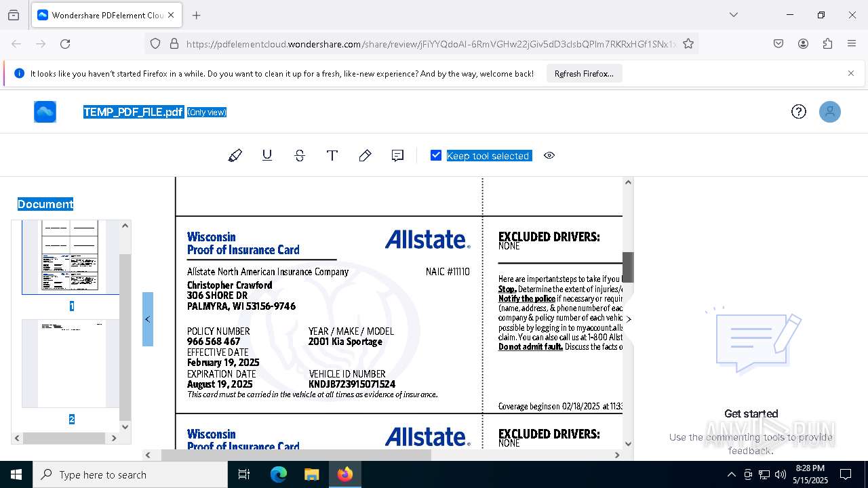Click the TEMP_PDF_FILE.pdf file name
Screen dimensions: 868x488
134,112
